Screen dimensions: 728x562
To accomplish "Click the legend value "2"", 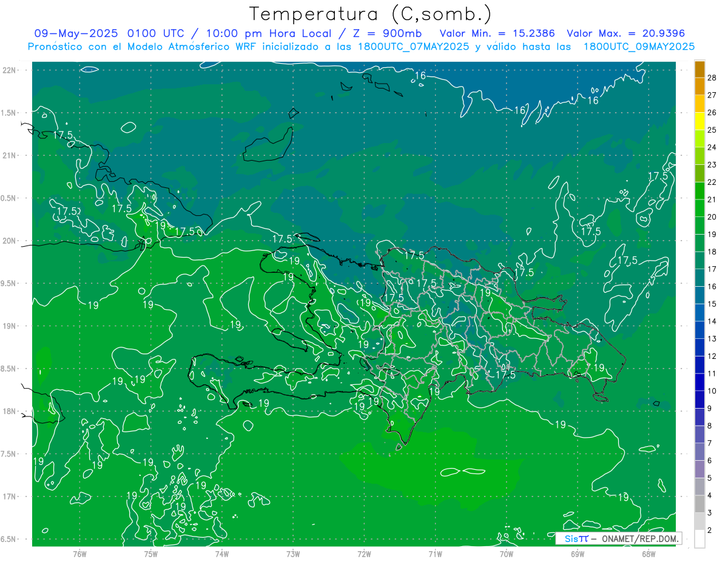I will point(710,530).
